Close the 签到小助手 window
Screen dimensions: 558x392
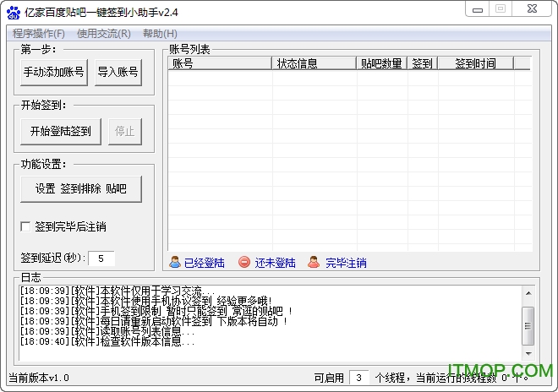pos(532,9)
